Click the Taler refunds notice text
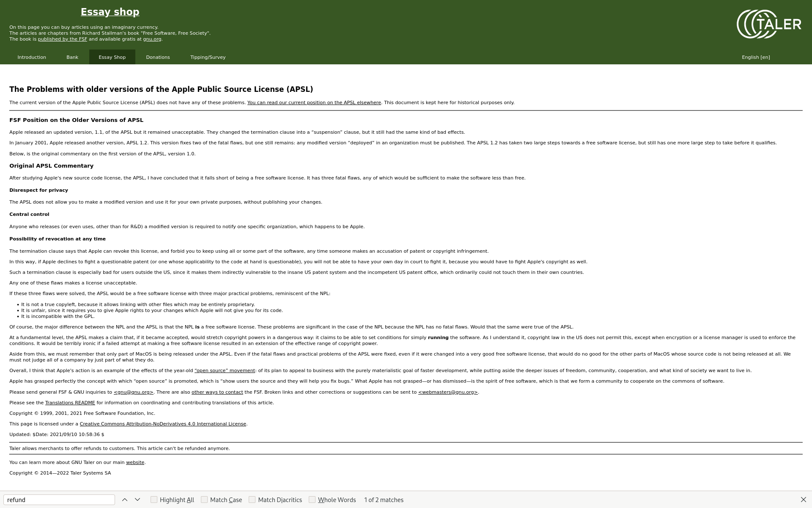812x508 pixels. (x=120, y=448)
